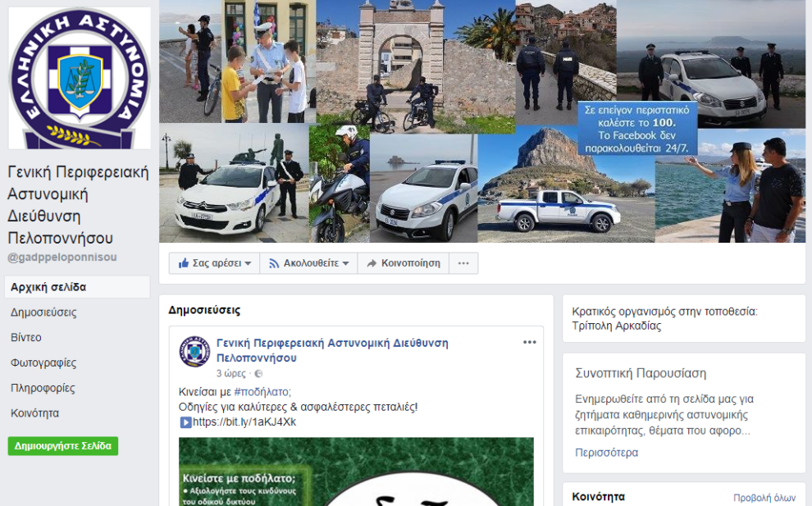
Task: Open the post options ellipsis menu
Action: point(529,342)
